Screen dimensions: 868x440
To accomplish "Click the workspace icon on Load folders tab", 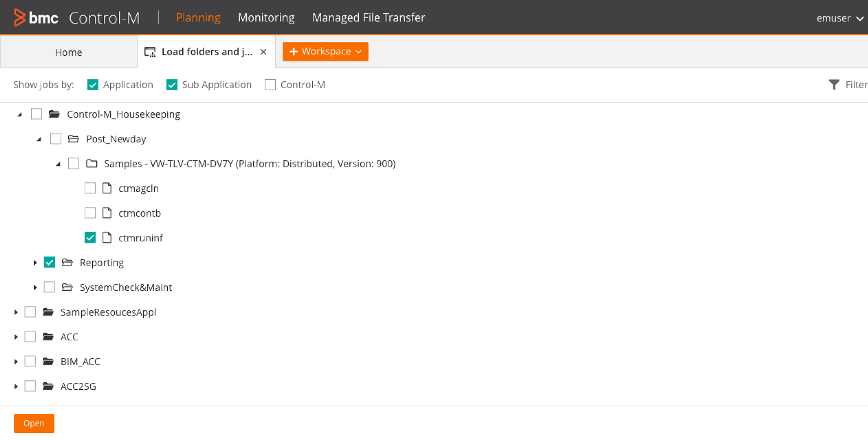I will point(150,52).
